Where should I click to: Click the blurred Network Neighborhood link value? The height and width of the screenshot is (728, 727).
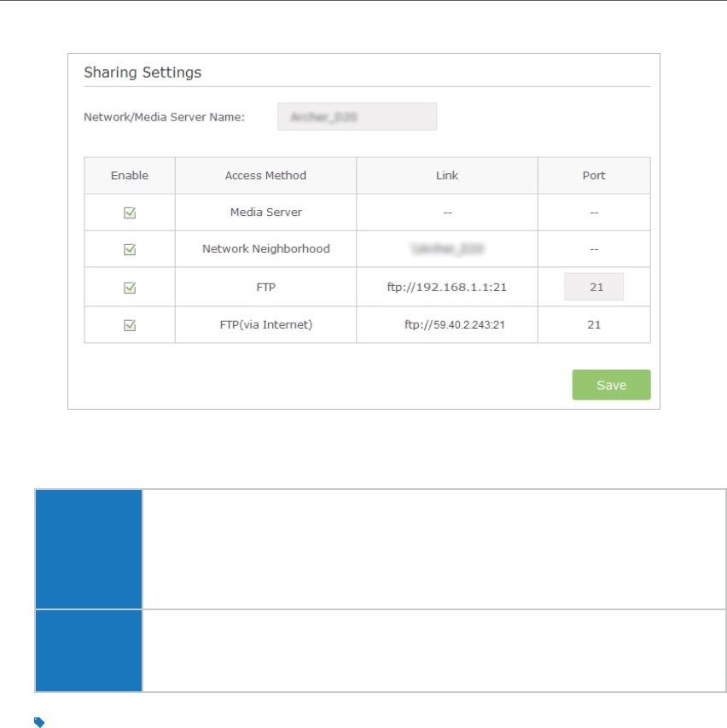point(447,249)
